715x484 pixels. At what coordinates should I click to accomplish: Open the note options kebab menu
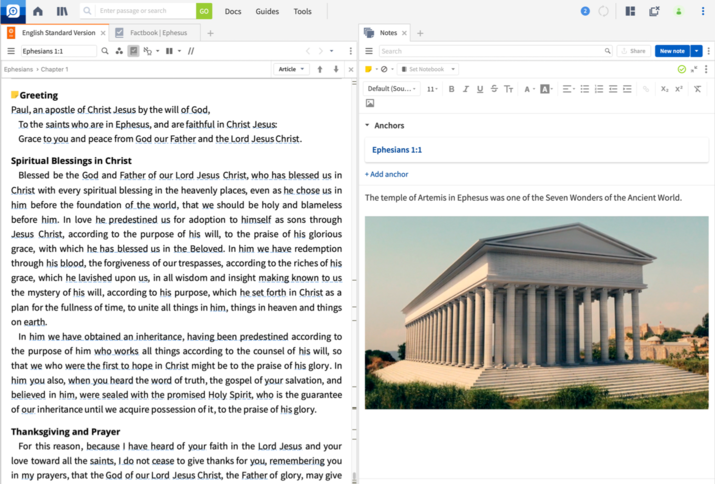706,69
